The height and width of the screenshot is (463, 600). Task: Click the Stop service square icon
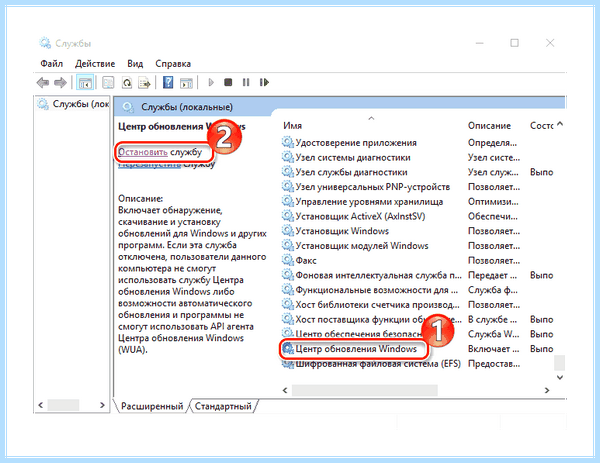[228, 82]
